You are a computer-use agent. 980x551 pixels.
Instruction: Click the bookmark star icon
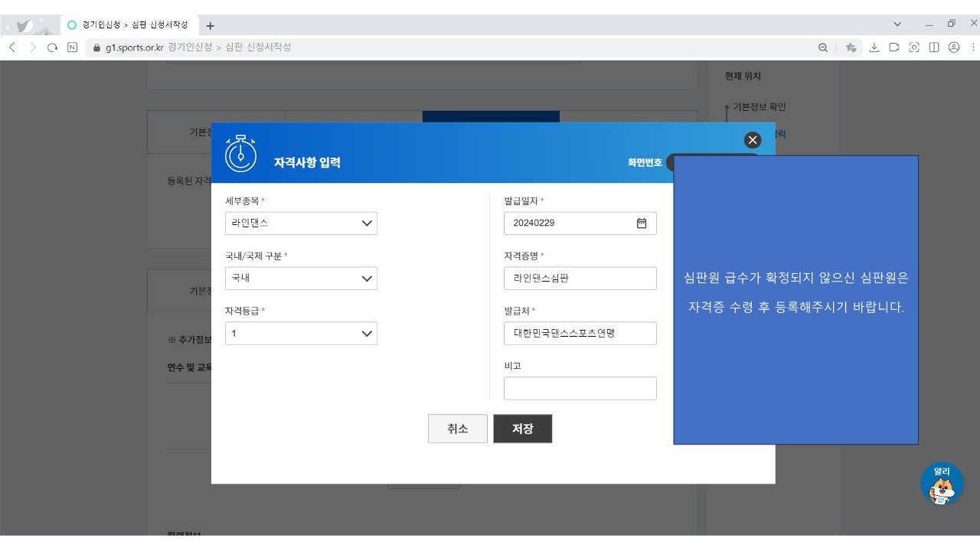coord(851,47)
